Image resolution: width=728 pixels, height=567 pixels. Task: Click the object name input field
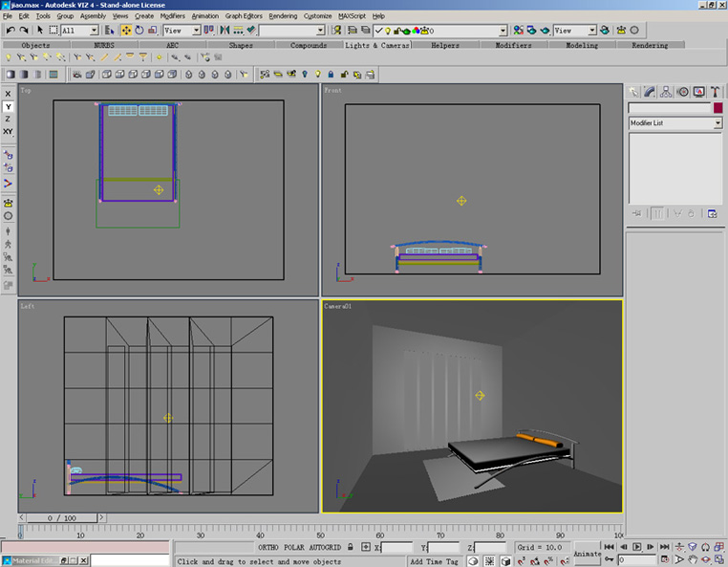[669, 109]
